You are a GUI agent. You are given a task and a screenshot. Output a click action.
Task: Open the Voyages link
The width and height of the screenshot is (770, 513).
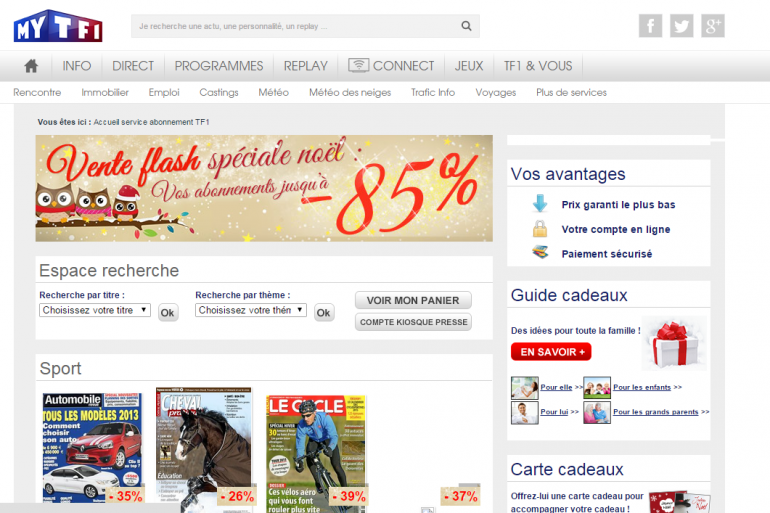tap(495, 92)
